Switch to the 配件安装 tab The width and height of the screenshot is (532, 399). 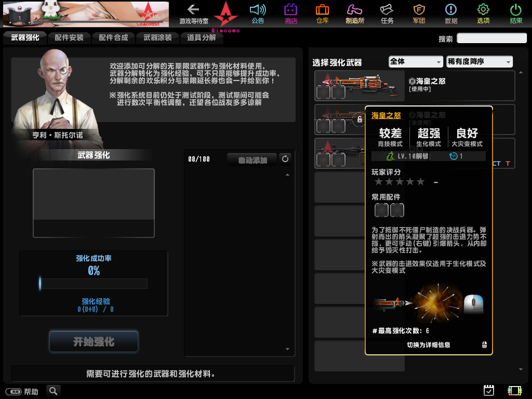[x=69, y=38]
